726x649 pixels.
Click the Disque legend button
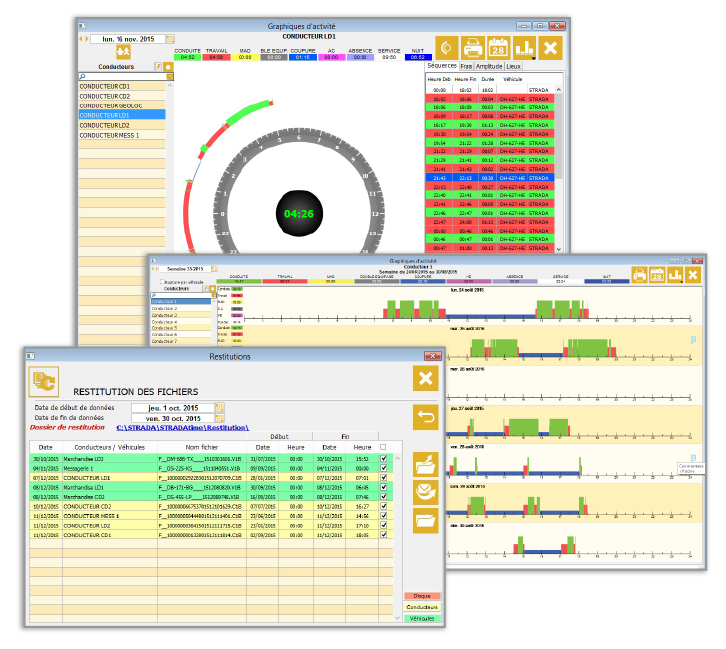click(x=422, y=596)
